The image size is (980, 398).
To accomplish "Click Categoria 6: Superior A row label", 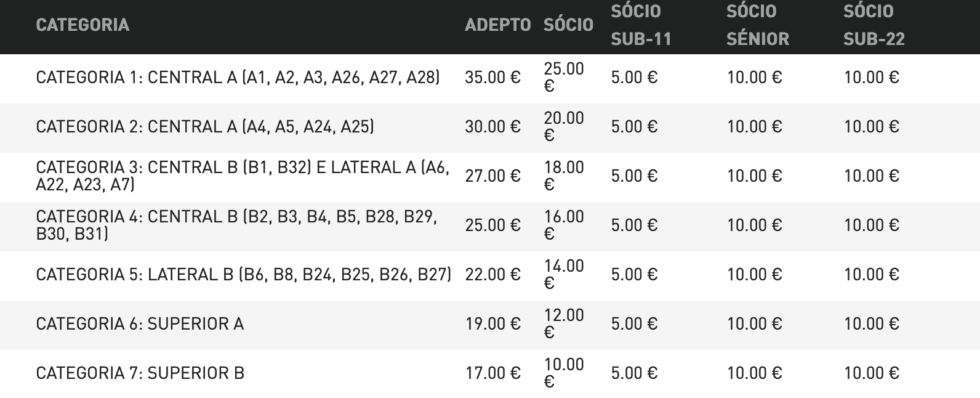I will (140, 324).
